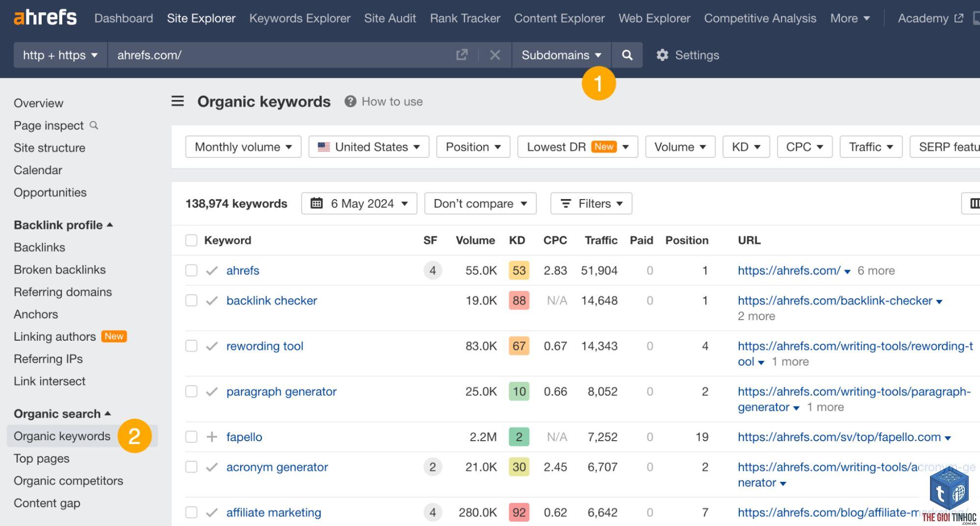Screen dimensions: 980x526
Task: Clear the URL with the X icon
Action: tap(495, 55)
